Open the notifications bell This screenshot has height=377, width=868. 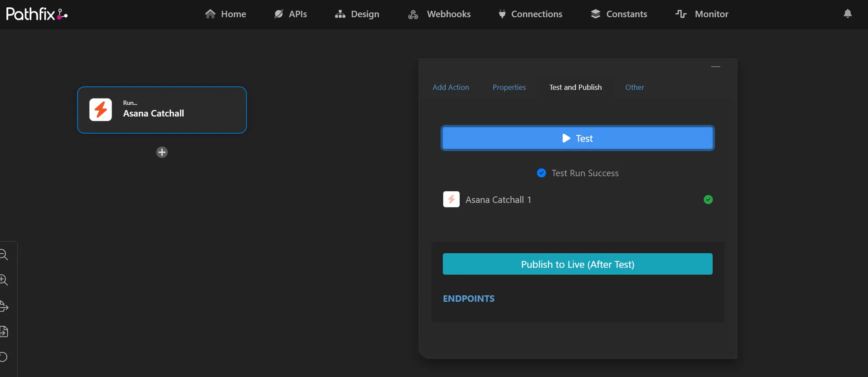[848, 14]
